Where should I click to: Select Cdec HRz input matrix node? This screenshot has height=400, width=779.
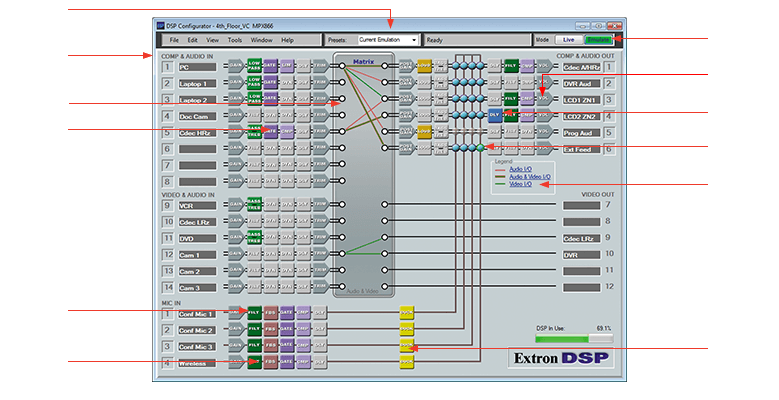click(342, 132)
